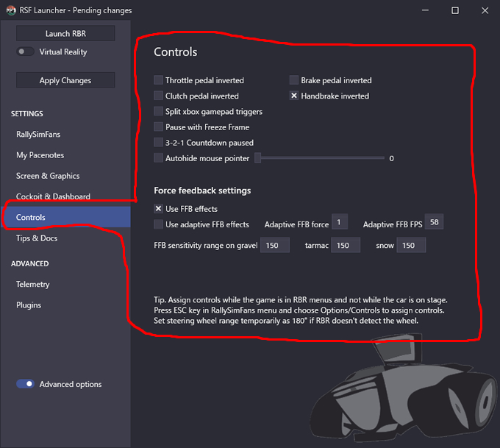Open the Screen & Graphics settings page
This screenshot has height=448, width=500.
click(x=48, y=176)
